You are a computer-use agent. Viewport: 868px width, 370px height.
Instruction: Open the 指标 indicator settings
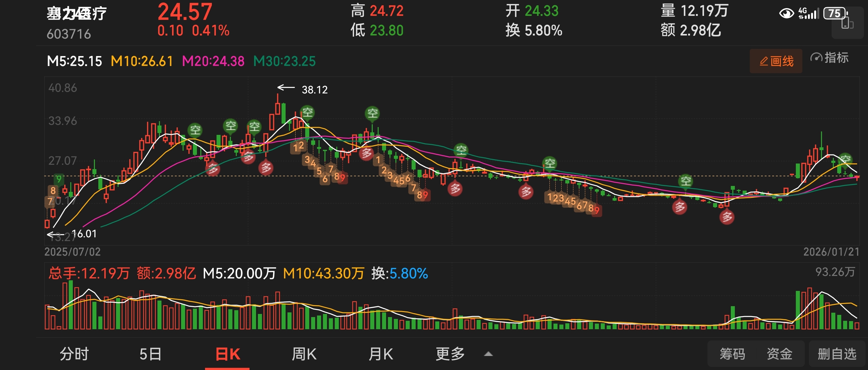pyautogui.click(x=830, y=58)
